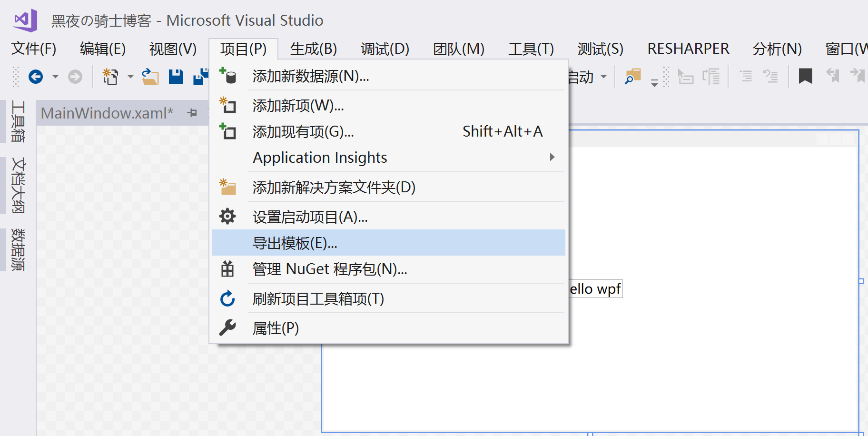Switch to the MainWindow.xaml* document tab
This screenshot has width=868, height=436.
point(107,113)
